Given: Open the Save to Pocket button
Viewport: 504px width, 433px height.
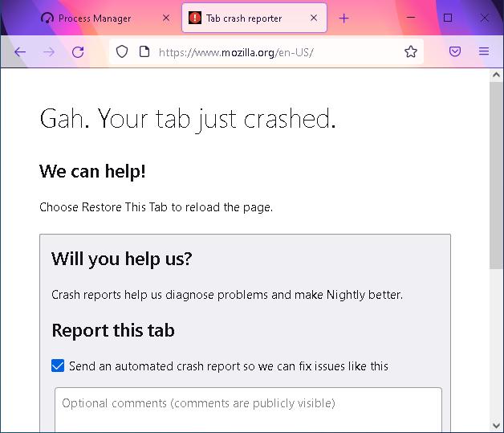Looking at the screenshot, I should (x=455, y=51).
